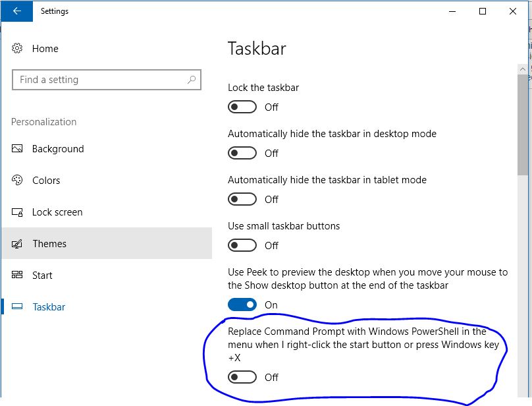Click the Taskbar bar icon

click(x=17, y=306)
